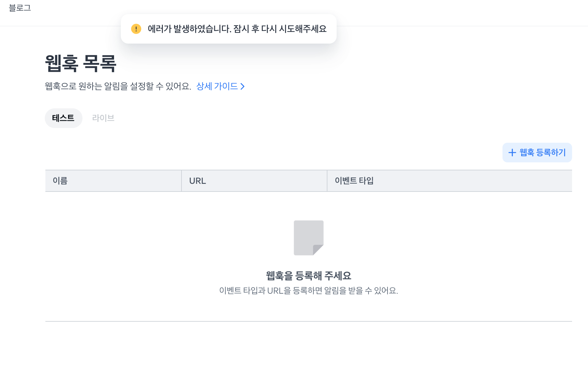The width and height of the screenshot is (588, 372).
Task: Go to 블로그 in the top bar
Action: click(x=20, y=8)
